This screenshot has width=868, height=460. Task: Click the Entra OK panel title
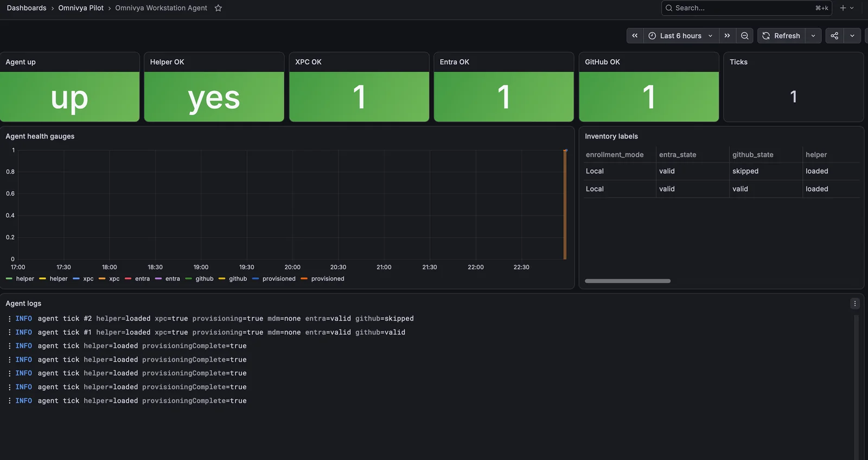455,62
